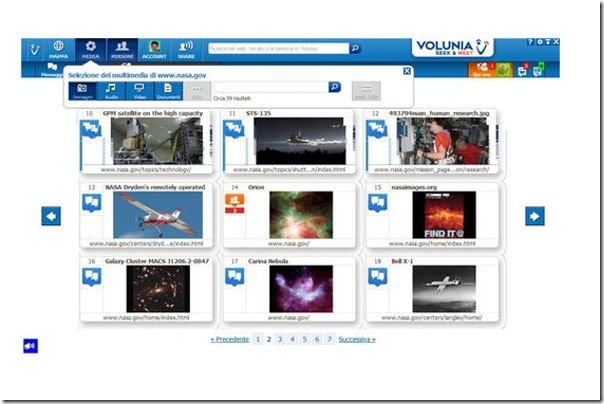Switch to the Documenti media tab
The width and height of the screenshot is (604, 404).
[x=168, y=91]
